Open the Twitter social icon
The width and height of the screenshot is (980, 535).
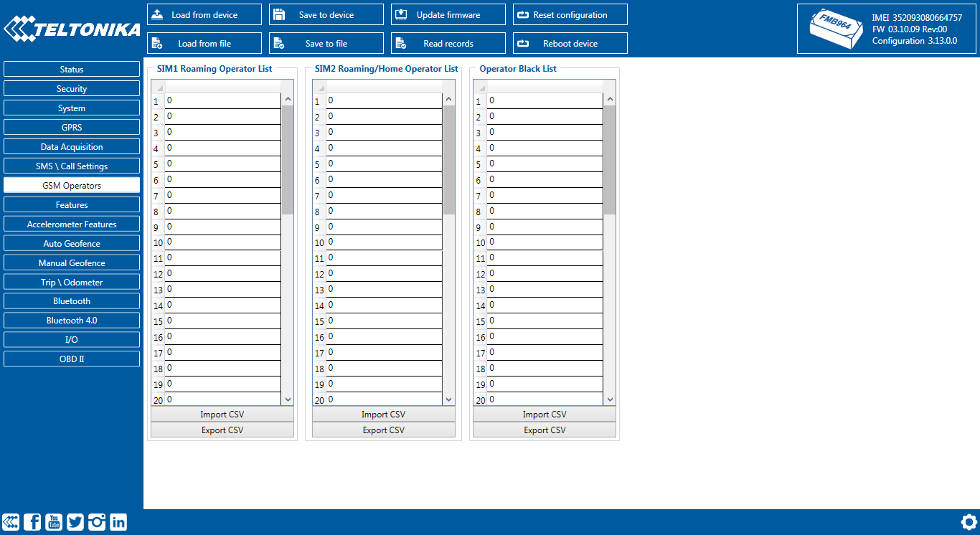(75, 522)
